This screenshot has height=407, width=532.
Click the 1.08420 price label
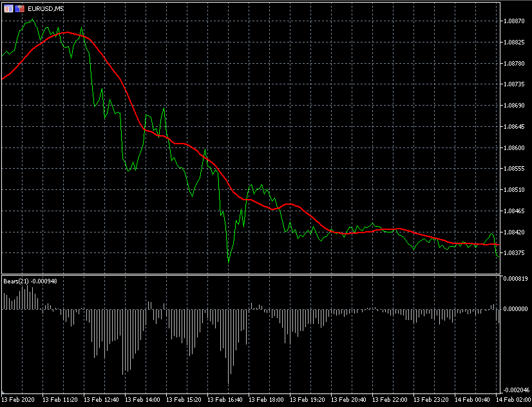point(514,232)
